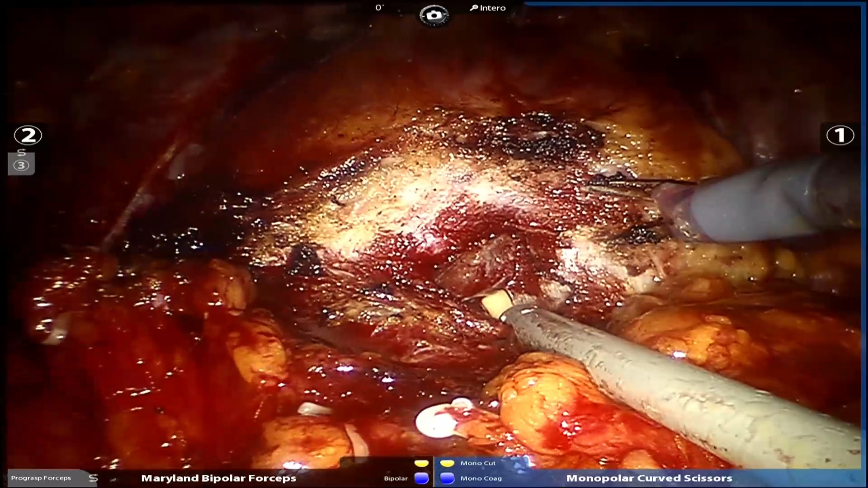Select the arm 1 indicator circle
Viewport: 868px width, 488px height.
(x=840, y=135)
